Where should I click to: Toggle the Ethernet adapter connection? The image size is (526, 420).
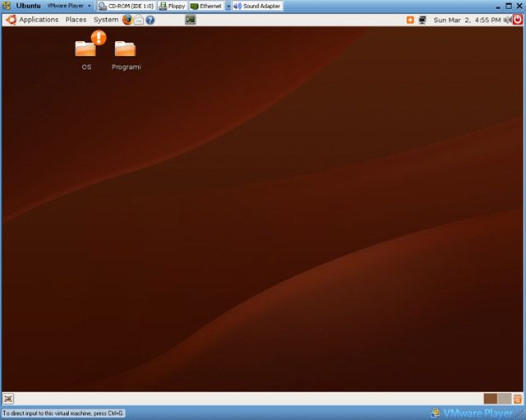pos(205,6)
